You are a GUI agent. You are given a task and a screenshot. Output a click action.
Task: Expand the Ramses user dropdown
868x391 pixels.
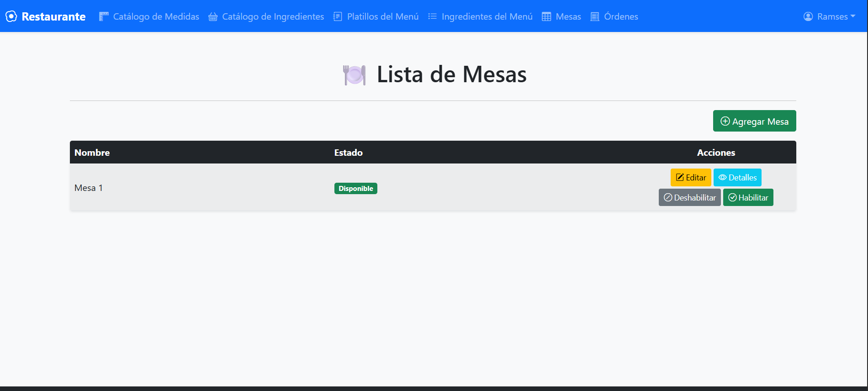830,16
